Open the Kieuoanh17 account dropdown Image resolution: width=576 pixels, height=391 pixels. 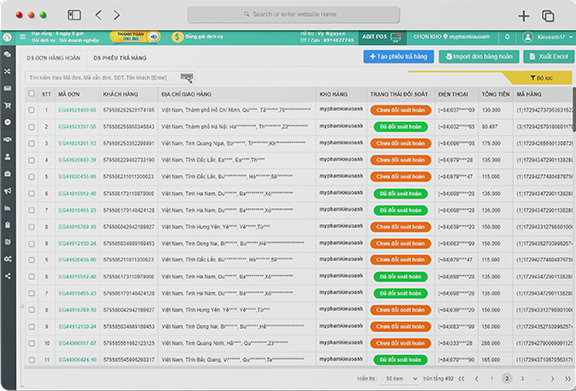click(x=548, y=37)
